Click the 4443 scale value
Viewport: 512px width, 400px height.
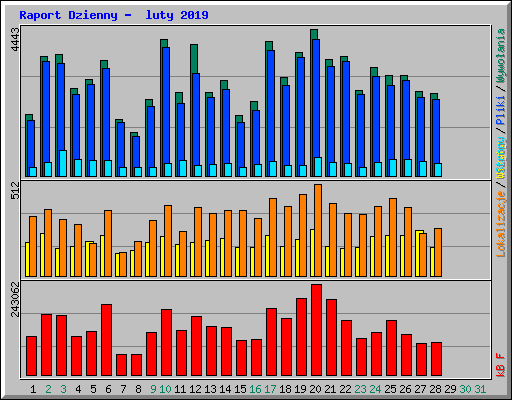(15, 40)
